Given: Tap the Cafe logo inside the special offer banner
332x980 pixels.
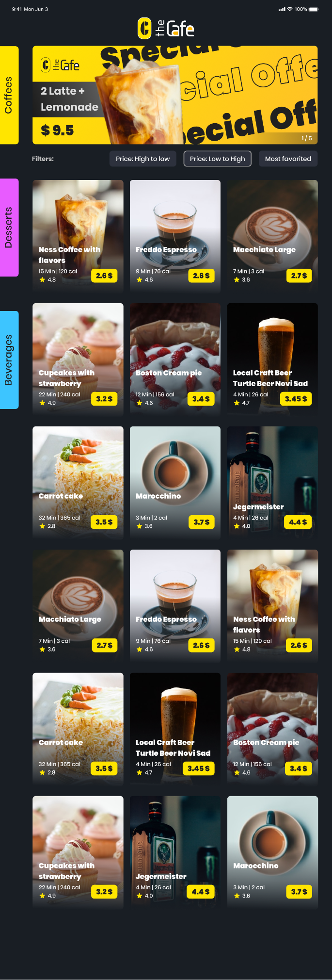Looking at the screenshot, I should pos(60,65).
